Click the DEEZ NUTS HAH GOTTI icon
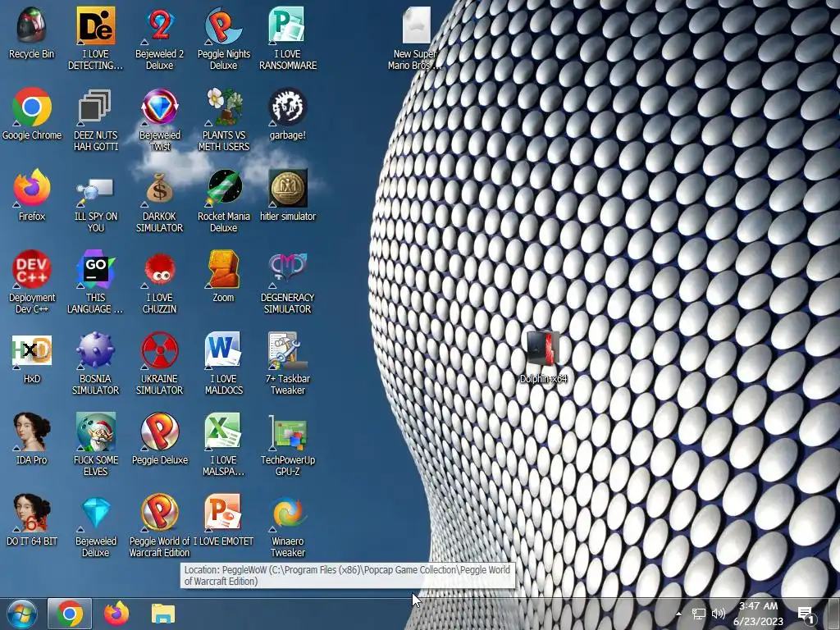 (x=95, y=107)
